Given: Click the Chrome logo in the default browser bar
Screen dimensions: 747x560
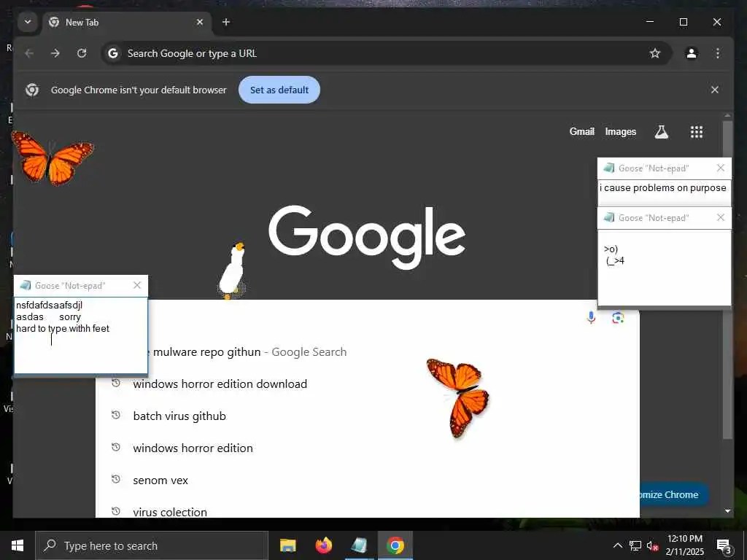Looking at the screenshot, I should 32,90.
